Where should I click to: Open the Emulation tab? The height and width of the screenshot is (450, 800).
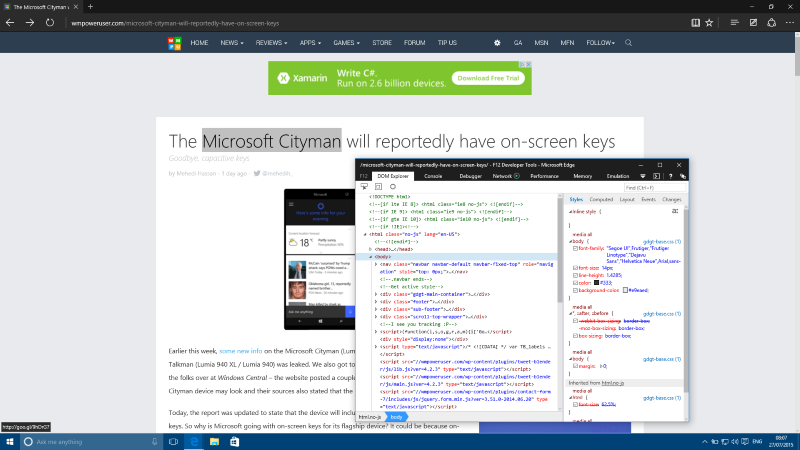pyautogui.click(x=617, y=176)
